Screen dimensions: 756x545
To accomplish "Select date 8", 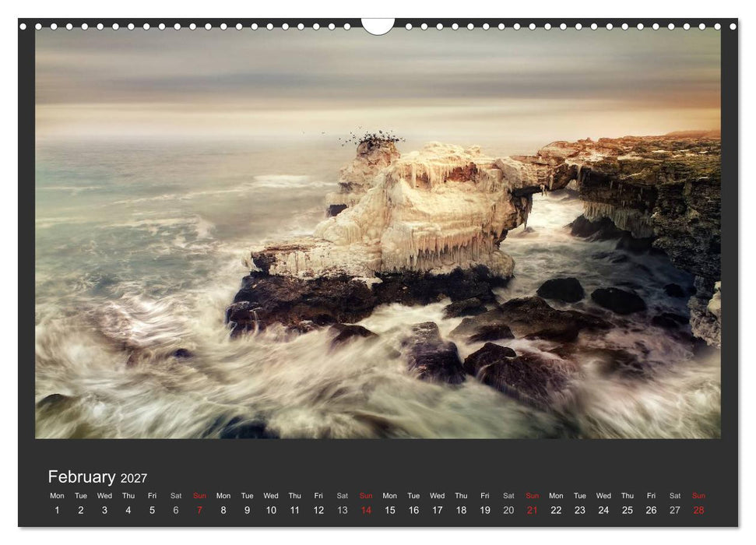I will click(x=223, y=510).
